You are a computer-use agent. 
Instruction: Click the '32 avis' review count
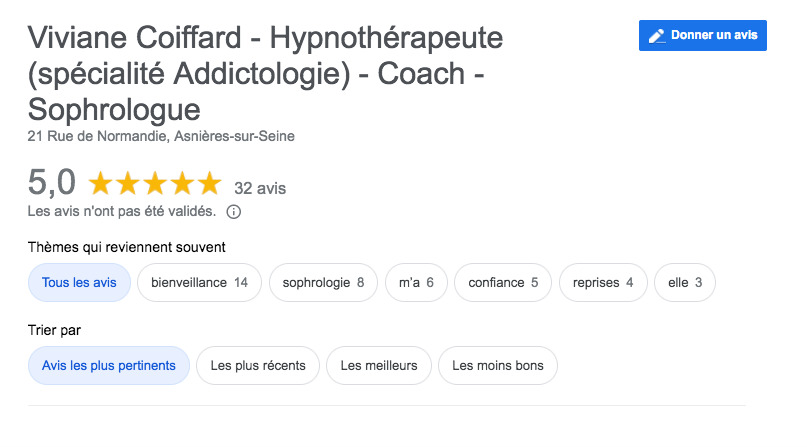coord(260,188)
